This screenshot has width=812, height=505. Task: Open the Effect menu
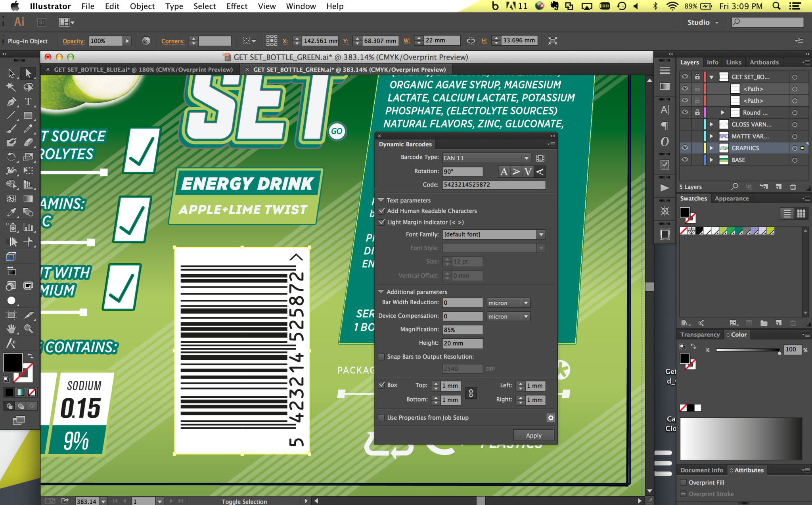(237, 6)
